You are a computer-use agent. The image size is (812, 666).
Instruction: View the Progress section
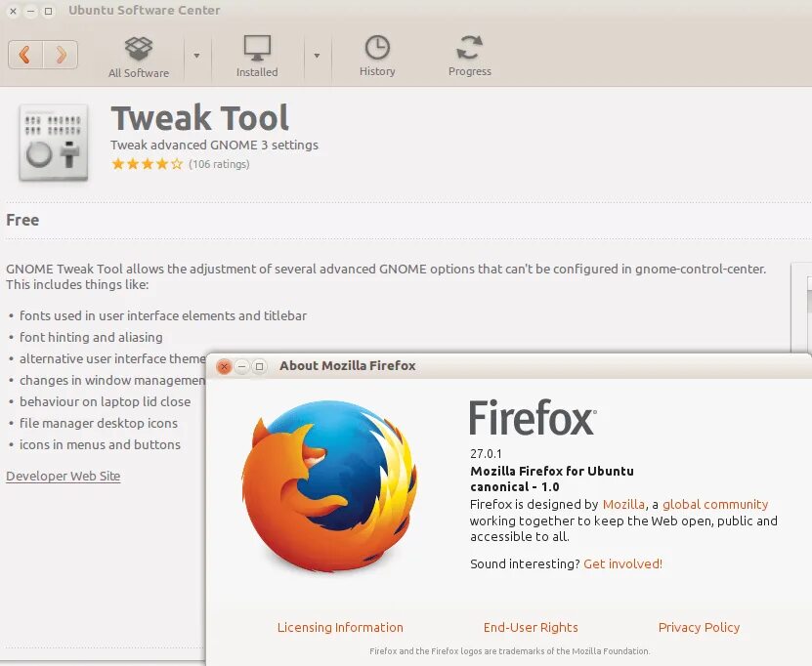point(470,57)
